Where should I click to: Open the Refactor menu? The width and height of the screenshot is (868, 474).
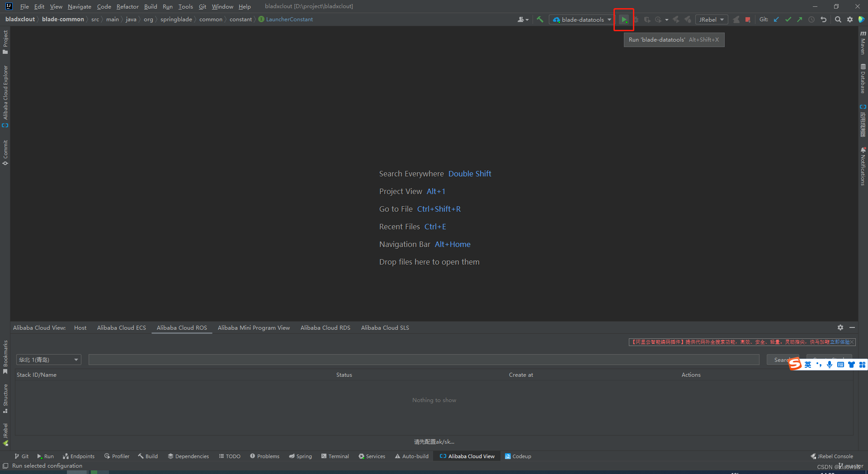[x=127, y=6]
